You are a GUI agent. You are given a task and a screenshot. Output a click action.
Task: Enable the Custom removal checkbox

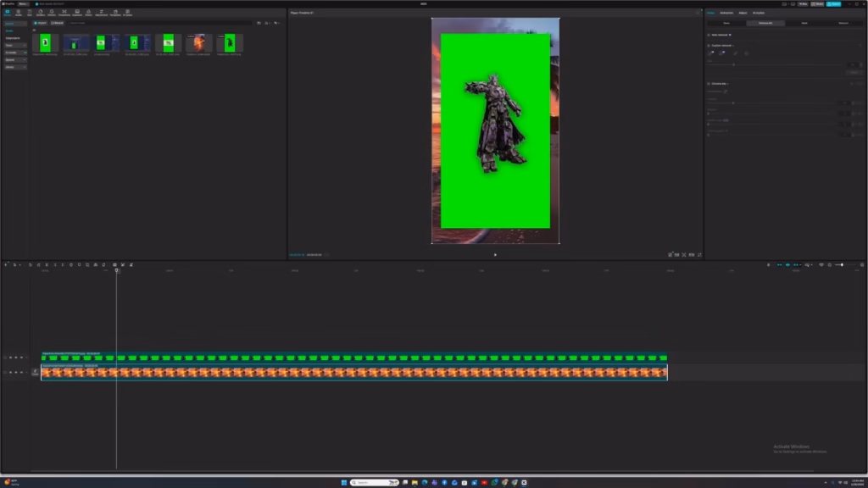[709, 46]
